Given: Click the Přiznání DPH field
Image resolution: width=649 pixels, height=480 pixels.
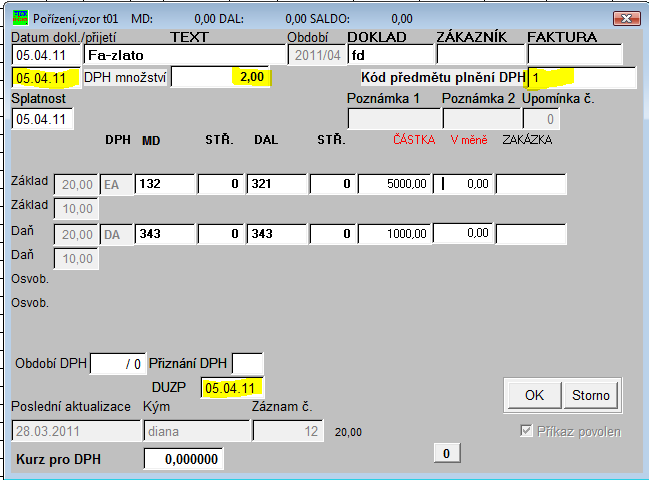Looking at the screenshot, I should tap(248, 364).
